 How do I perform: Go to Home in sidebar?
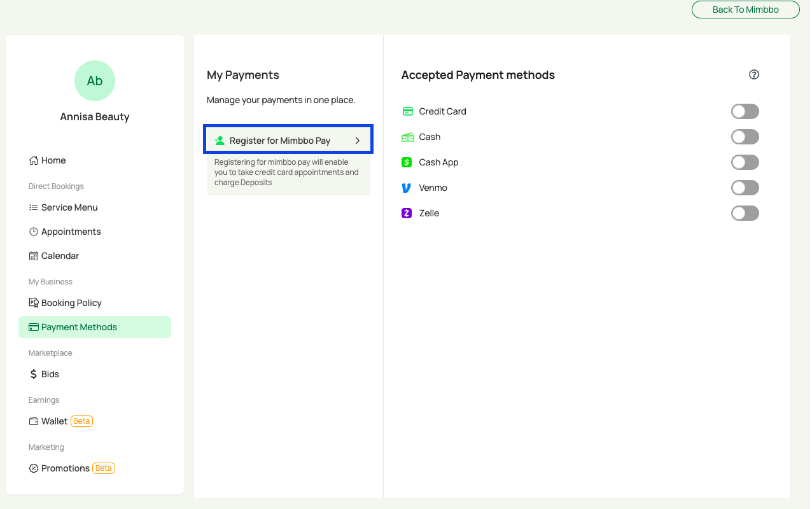[95, 160]
